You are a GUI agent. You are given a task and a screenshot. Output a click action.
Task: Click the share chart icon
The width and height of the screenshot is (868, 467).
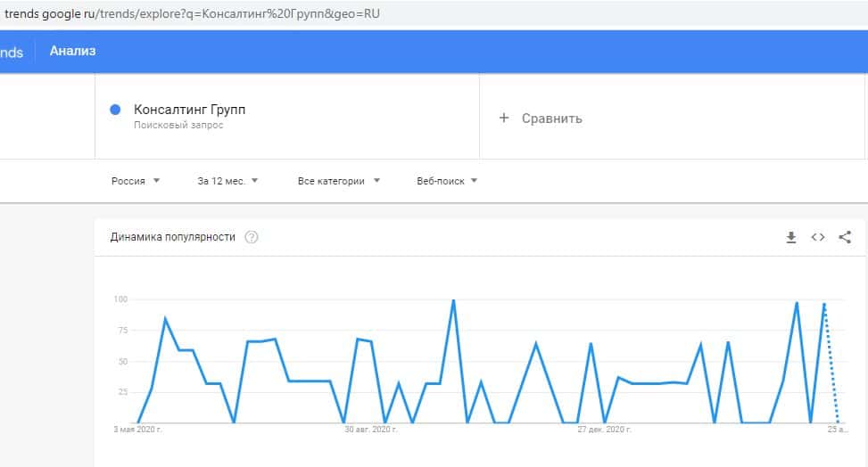(845, 237)
